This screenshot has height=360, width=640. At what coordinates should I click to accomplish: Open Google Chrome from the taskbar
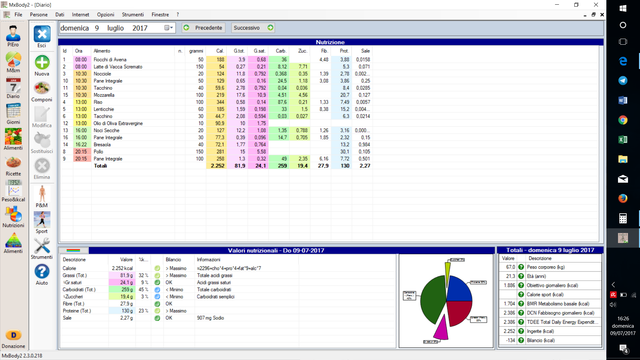point(623,120)
